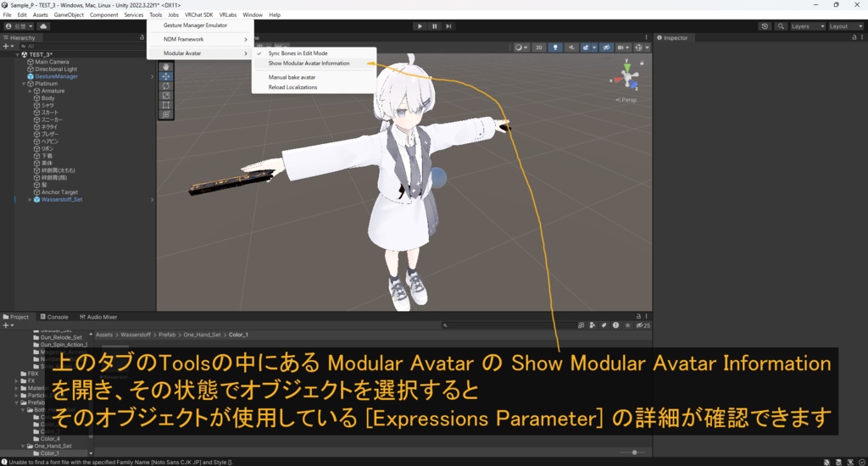868x466 pixels.
Task: Open the account dropdown in toolbar
Action: [19, 26]
